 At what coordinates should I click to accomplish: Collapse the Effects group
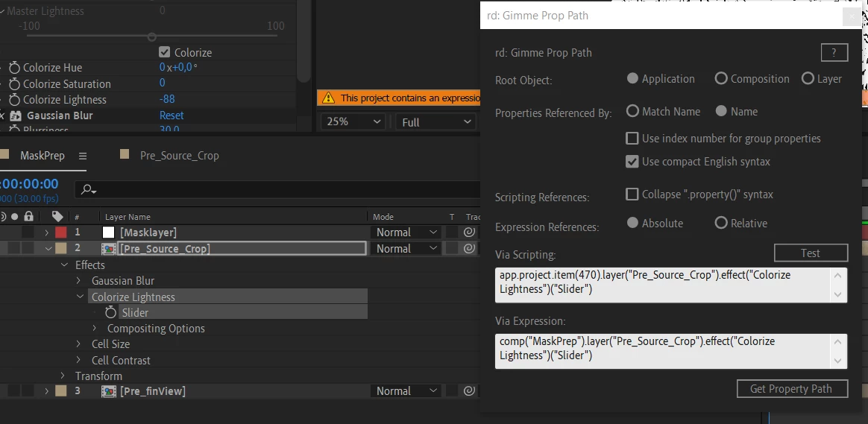tap(66, 265)
